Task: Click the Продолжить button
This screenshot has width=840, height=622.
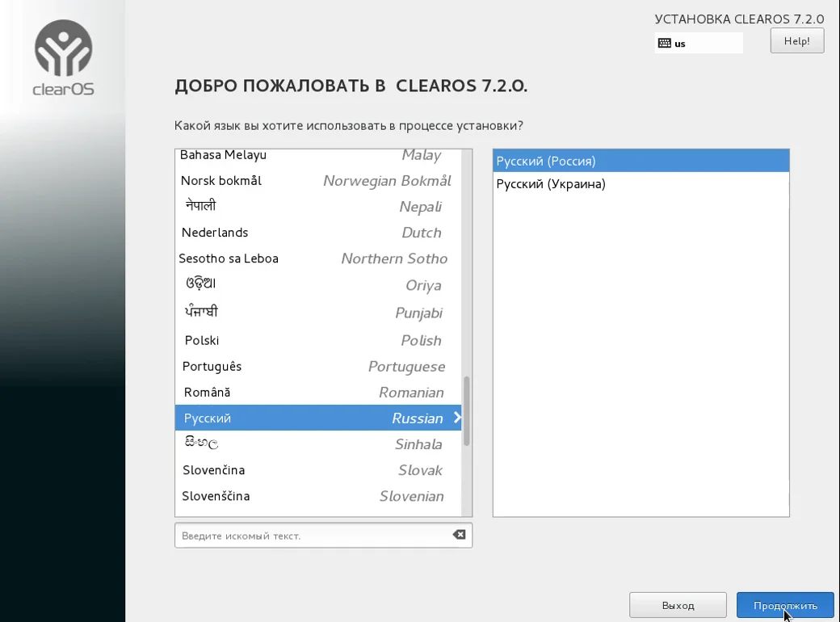Action: [x=785, y=605]
